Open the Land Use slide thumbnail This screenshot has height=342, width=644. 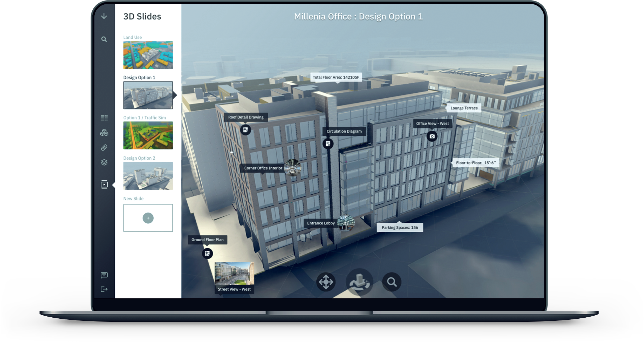pos(148,55)
